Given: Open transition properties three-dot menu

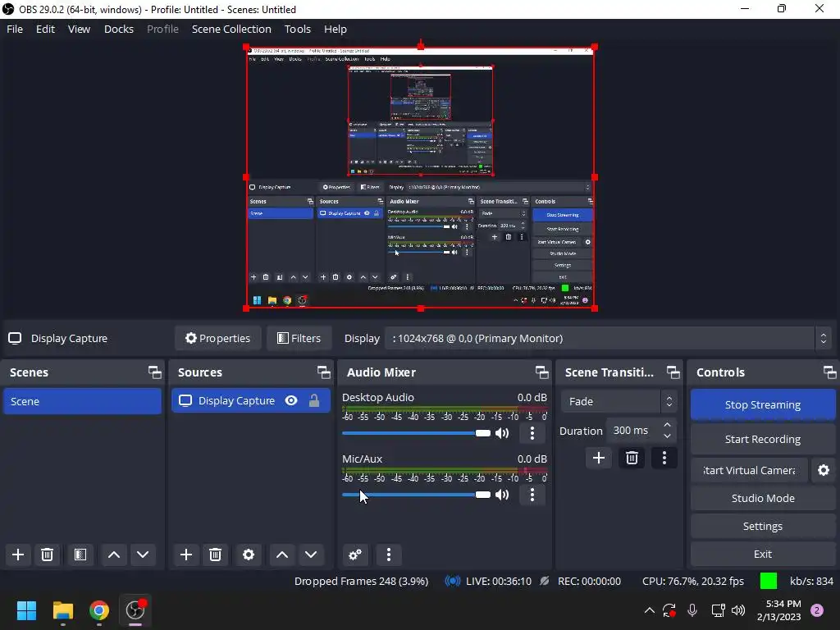Looking at the screenshot, I should point(664,458).
